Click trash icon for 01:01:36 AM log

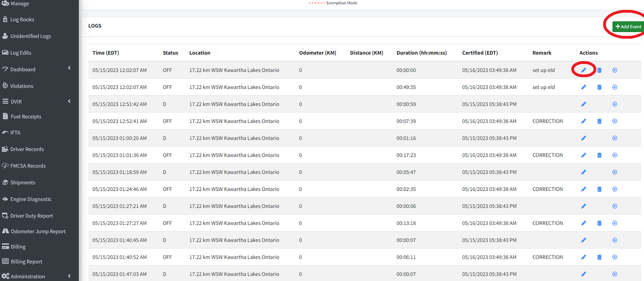599,155
